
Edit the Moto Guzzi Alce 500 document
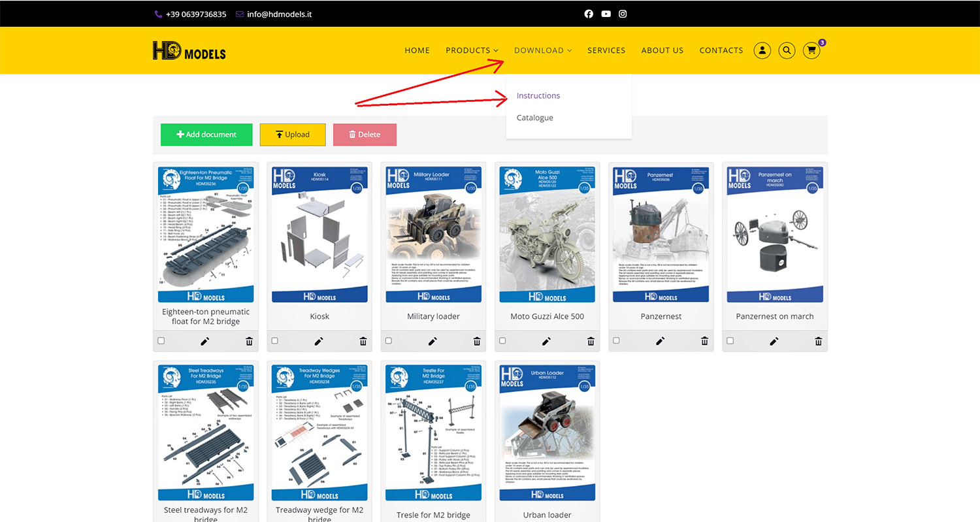546,341
